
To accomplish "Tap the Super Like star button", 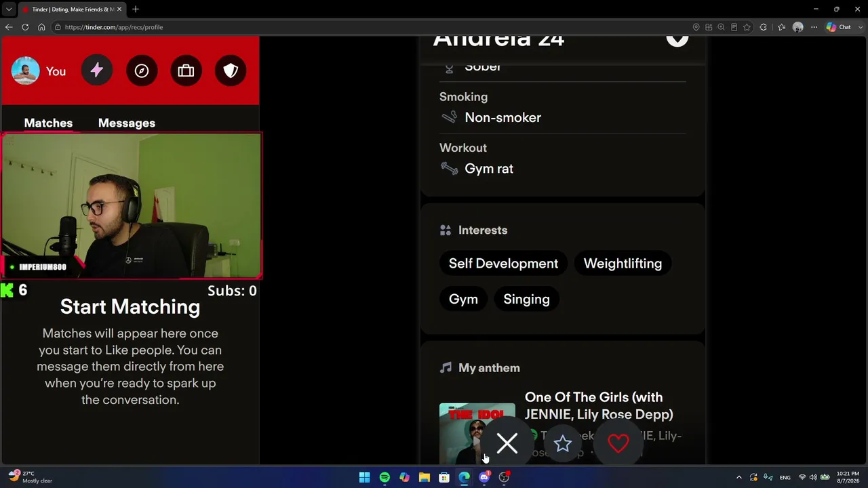I will (x=563, y=443).
